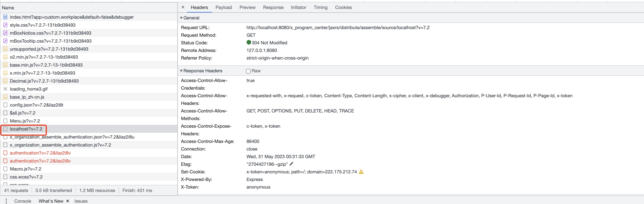
Task: Click the Name column header
Action: click(8, 8)
